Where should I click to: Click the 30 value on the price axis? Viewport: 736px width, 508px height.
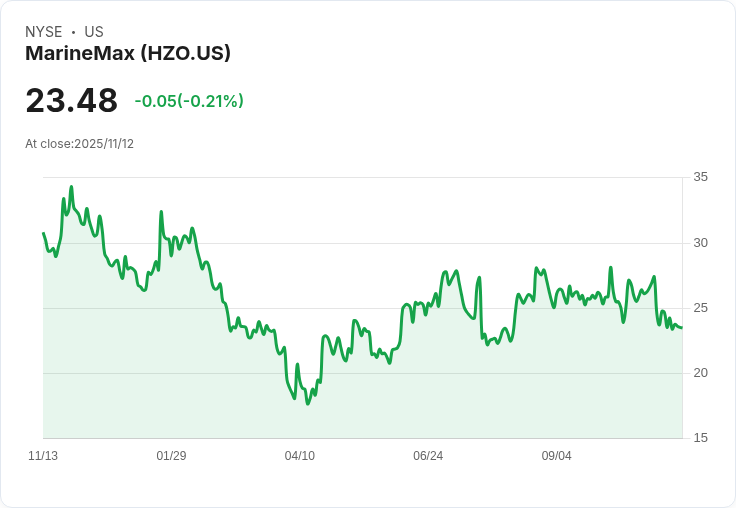pyautogui.click(x=701, y=243)
